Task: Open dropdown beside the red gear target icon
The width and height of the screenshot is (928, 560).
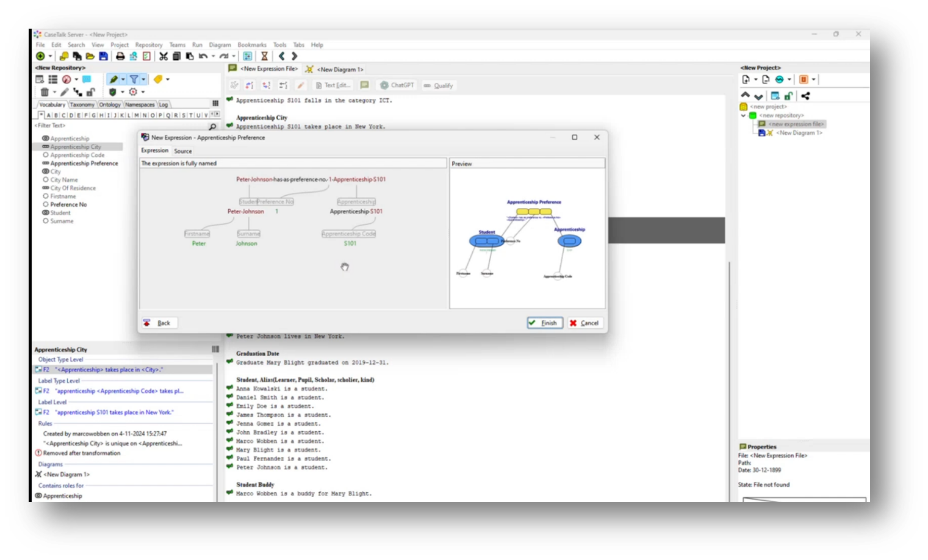Action: tap(143, 92)
